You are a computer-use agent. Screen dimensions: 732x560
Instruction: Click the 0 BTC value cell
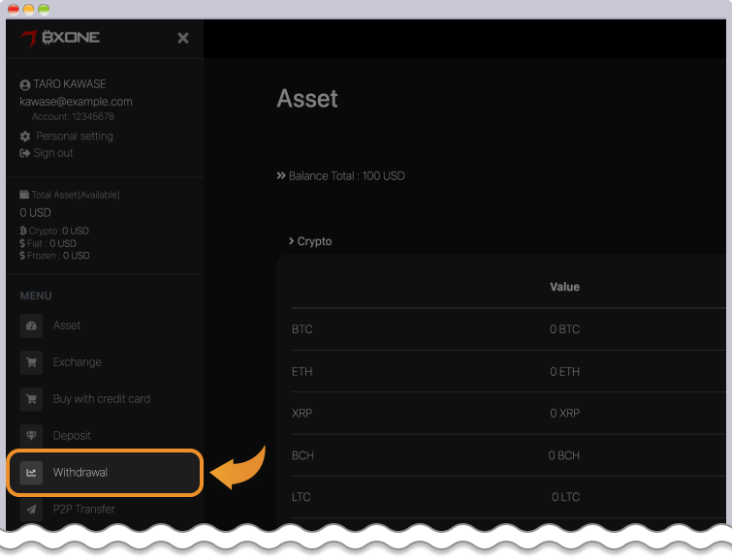point(565,329)
